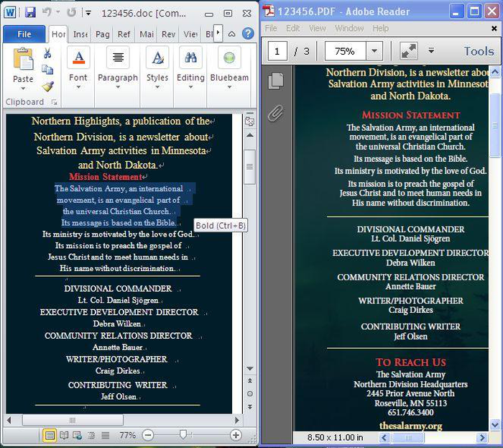The image size is (503, 448).
Task: Click the Zoom Out minus button
Action: tap(148, 436)
